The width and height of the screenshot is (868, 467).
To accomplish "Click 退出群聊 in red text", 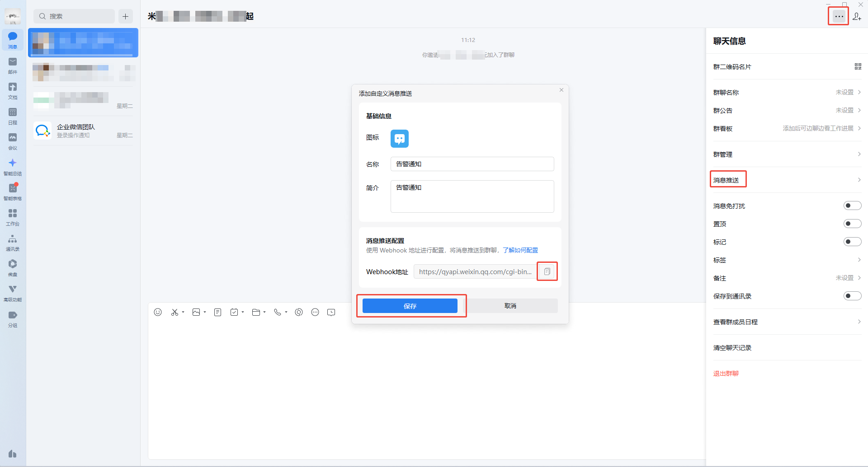I will click(726, 374).
